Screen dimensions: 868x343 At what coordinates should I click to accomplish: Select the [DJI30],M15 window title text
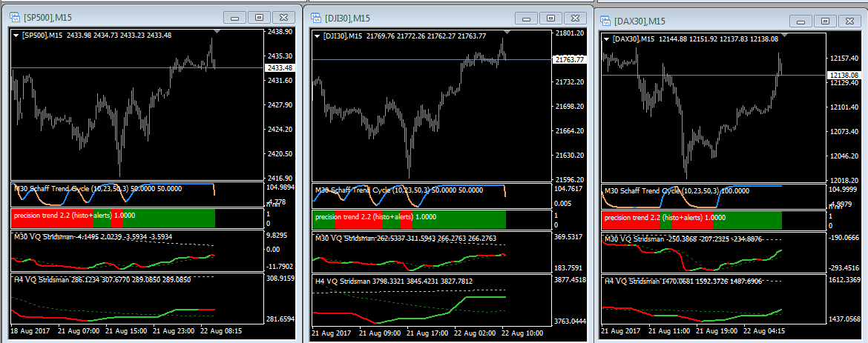[348, 19]
